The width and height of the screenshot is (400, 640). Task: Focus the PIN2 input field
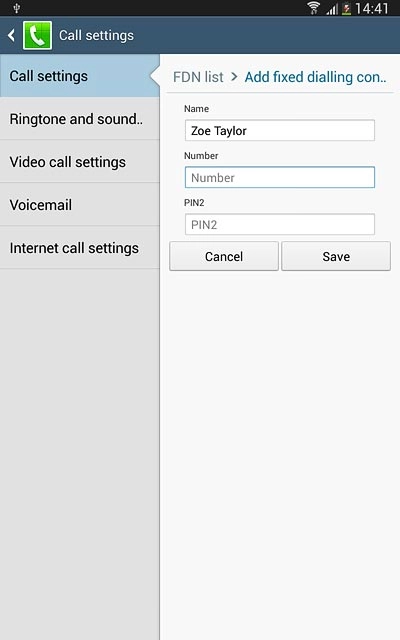(280, 224)
